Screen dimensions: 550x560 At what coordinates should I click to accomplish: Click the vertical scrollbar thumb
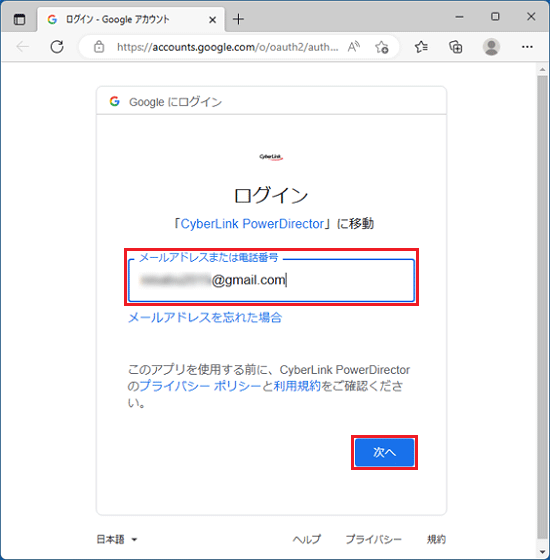pos(543,308)
